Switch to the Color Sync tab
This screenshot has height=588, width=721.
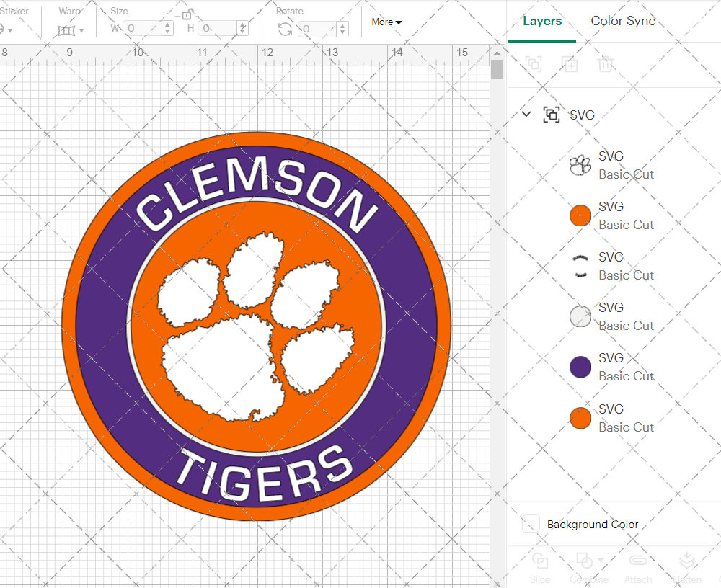click(623, 21)
